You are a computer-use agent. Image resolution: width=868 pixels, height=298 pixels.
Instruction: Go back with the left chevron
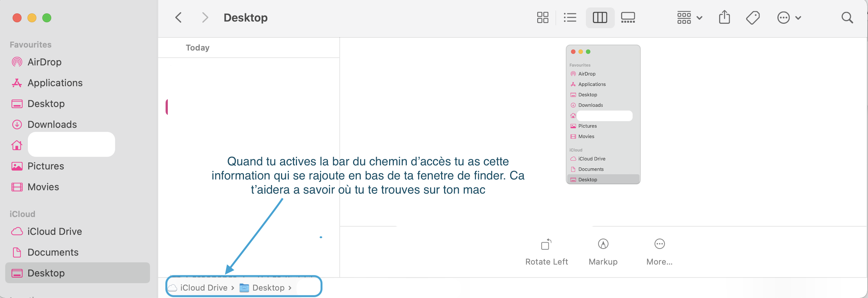point(179,17)
